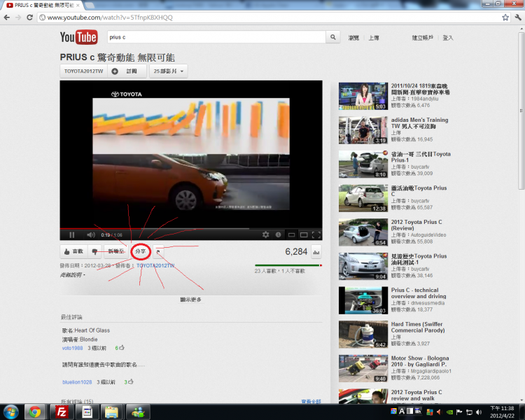
Task: Pause the video playback
Action: point(71,234)
